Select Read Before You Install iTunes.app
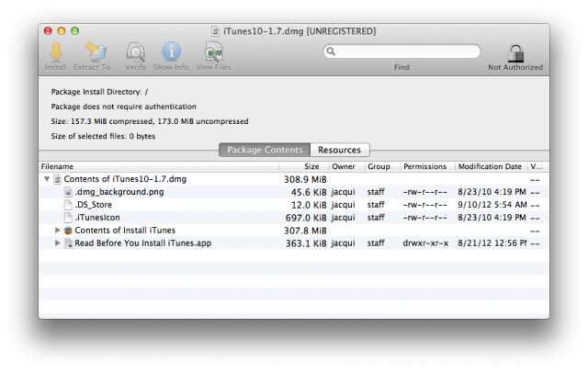 (x=294, y=243)
